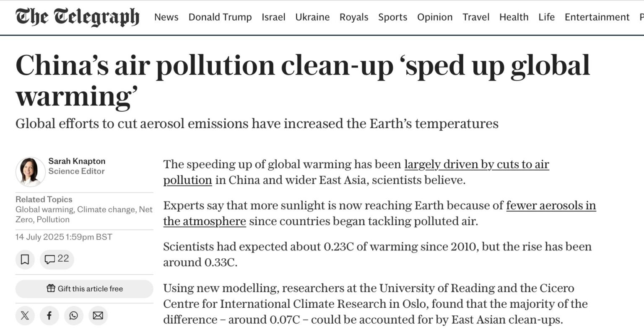Email the article using the envelope icon
This screenshot has height=335, width=644.
[x=98, y=316]
